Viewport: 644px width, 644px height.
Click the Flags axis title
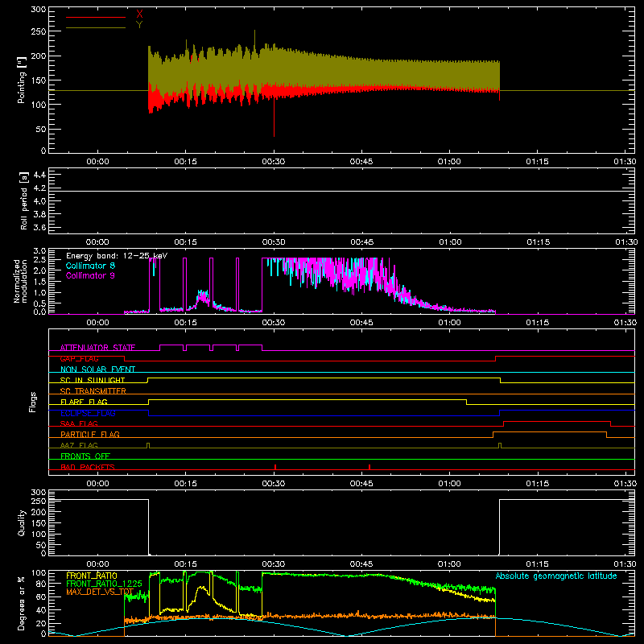click(x=32, y=402)
